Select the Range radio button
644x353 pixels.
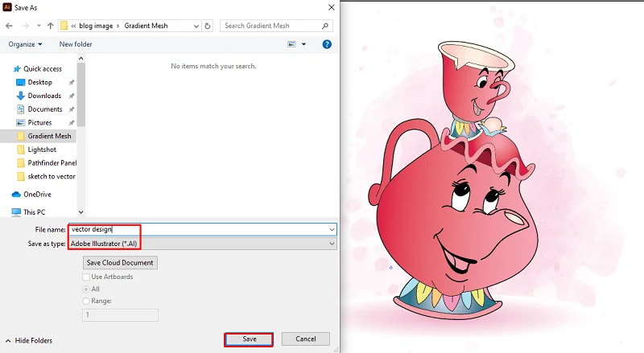pos(86,301)
